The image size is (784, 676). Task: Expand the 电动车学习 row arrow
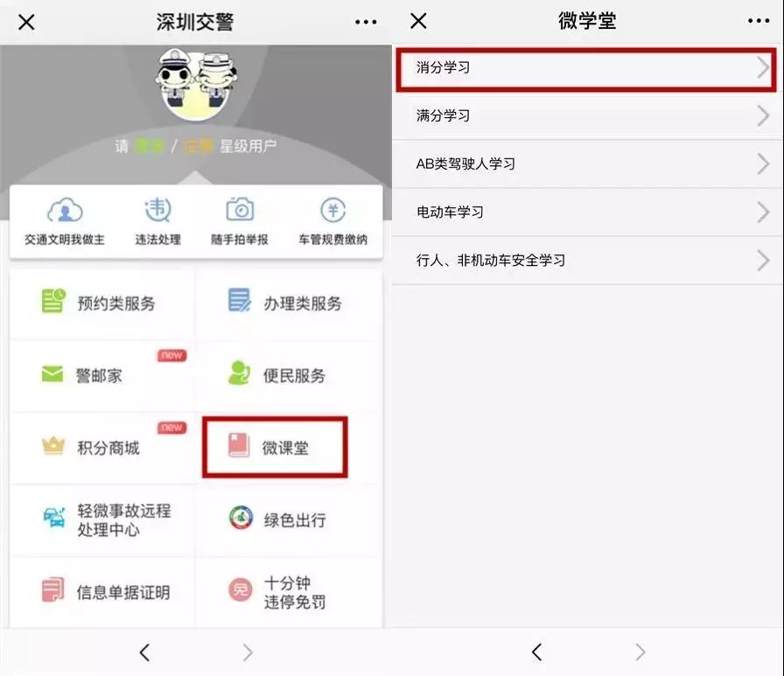point(764,213)
